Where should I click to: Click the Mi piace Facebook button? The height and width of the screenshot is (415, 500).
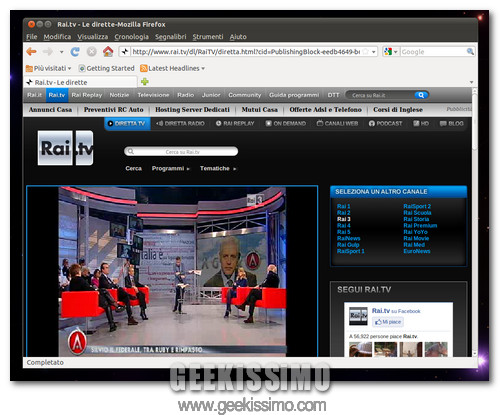point(388,322)
